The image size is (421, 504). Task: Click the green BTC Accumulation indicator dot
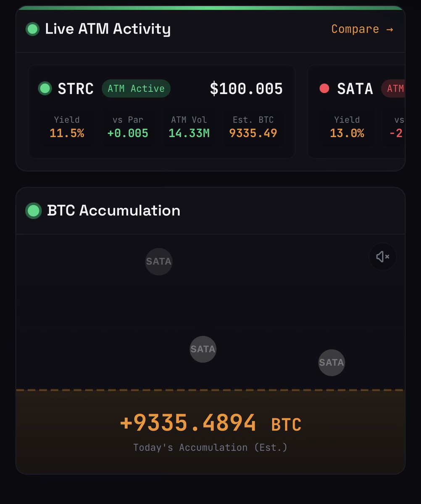point(33,210)
